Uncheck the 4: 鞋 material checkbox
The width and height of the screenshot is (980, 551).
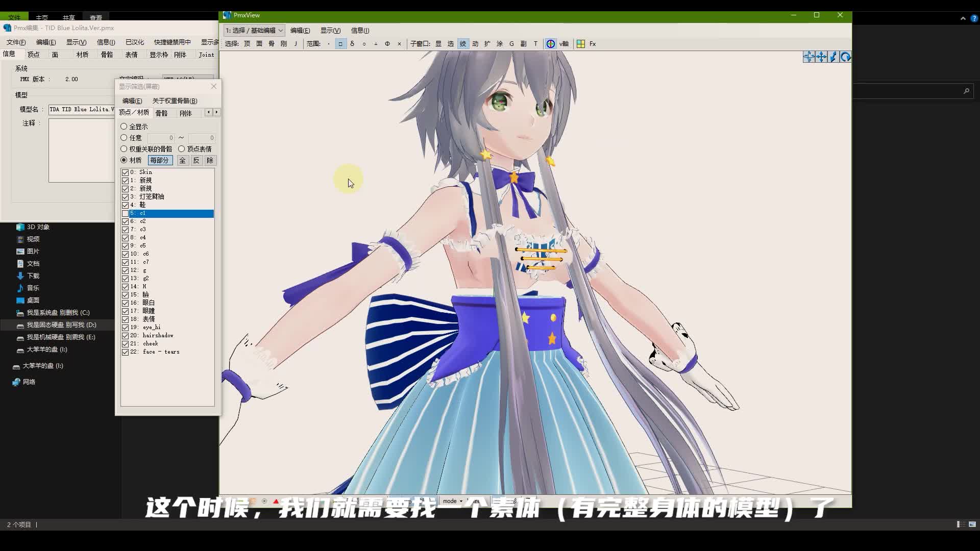click(125, 205)
